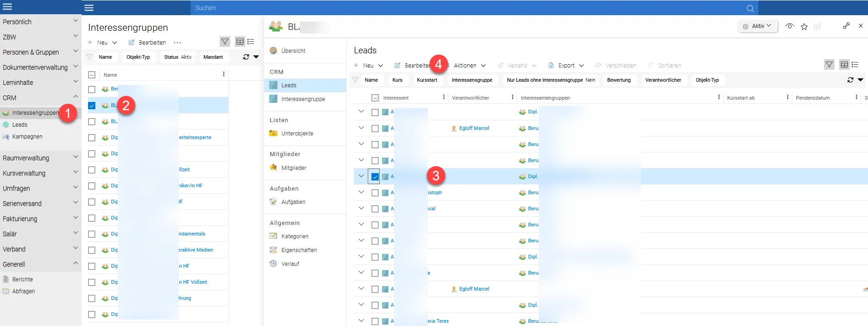The image size is (868, 326).
Task: Open column menu for Interessent column
Action: pos(444,97)
